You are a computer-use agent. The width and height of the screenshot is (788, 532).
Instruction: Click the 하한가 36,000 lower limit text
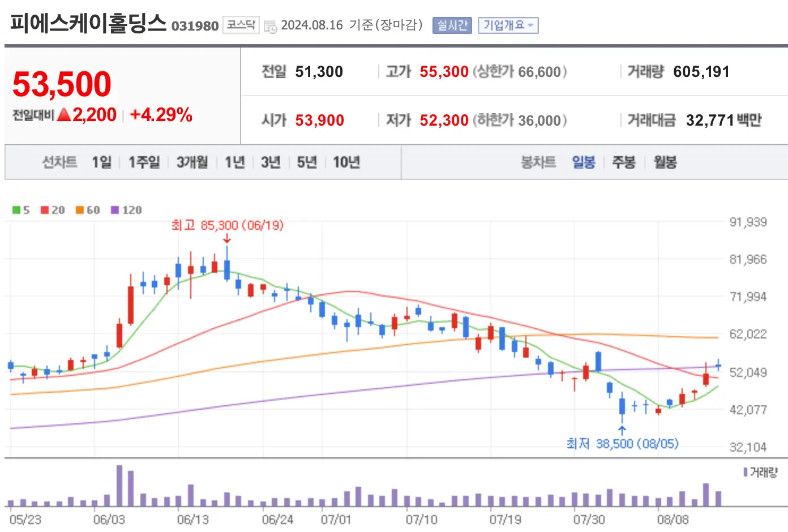520,121
